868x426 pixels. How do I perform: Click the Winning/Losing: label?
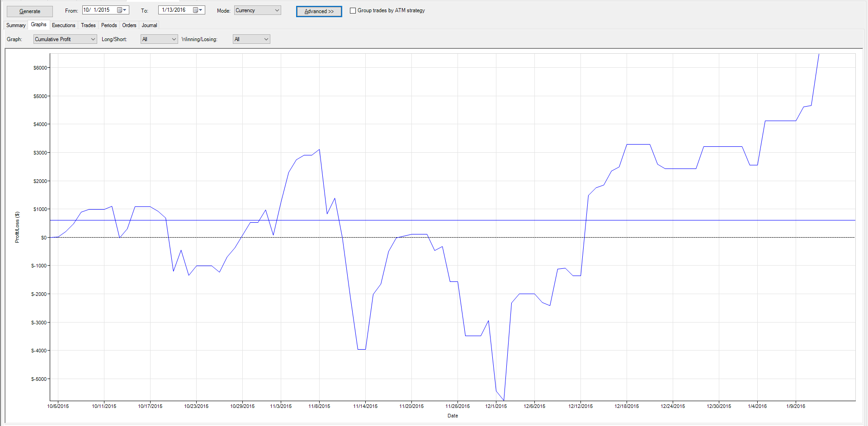[199, 39]
